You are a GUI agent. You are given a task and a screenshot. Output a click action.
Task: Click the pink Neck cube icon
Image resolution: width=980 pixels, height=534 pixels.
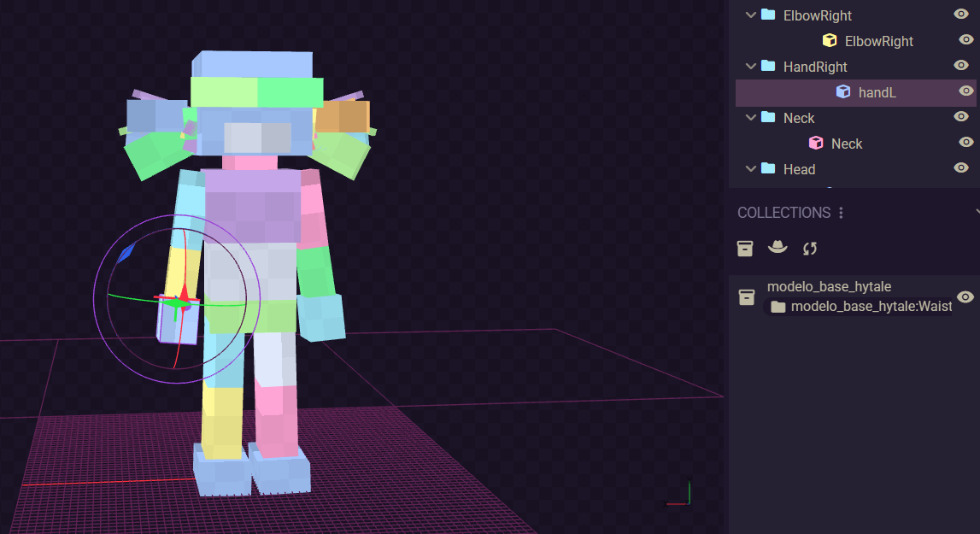tap(816, 143)
